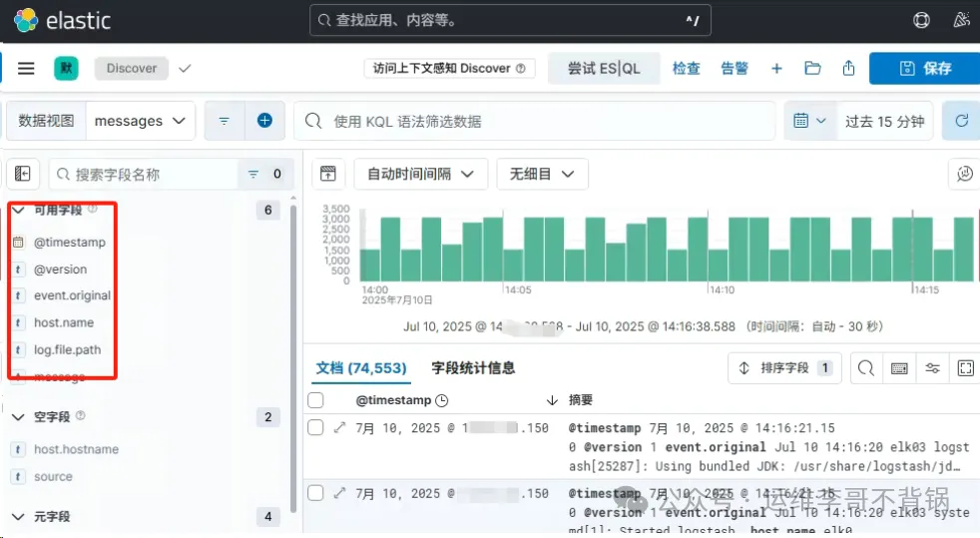
Task: Click the KQL query input field
Action: (539, 121)
